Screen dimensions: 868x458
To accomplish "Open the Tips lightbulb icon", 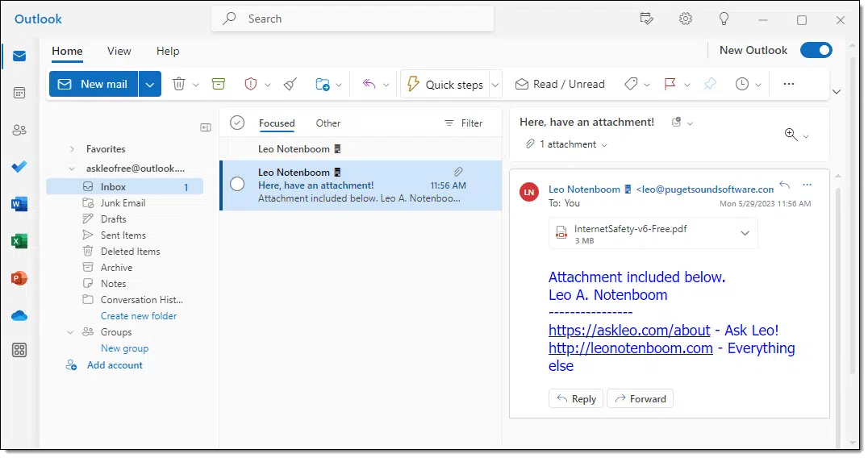I will (724, 19).
